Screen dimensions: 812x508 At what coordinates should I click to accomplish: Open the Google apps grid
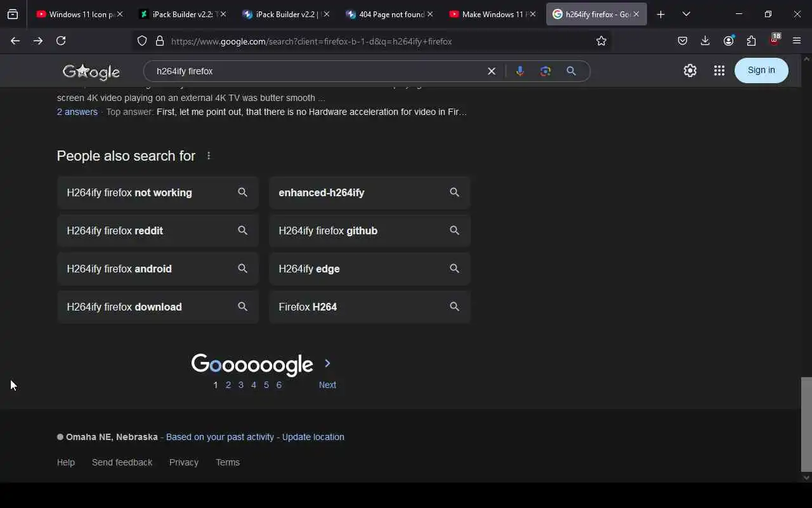coord(719,70)
